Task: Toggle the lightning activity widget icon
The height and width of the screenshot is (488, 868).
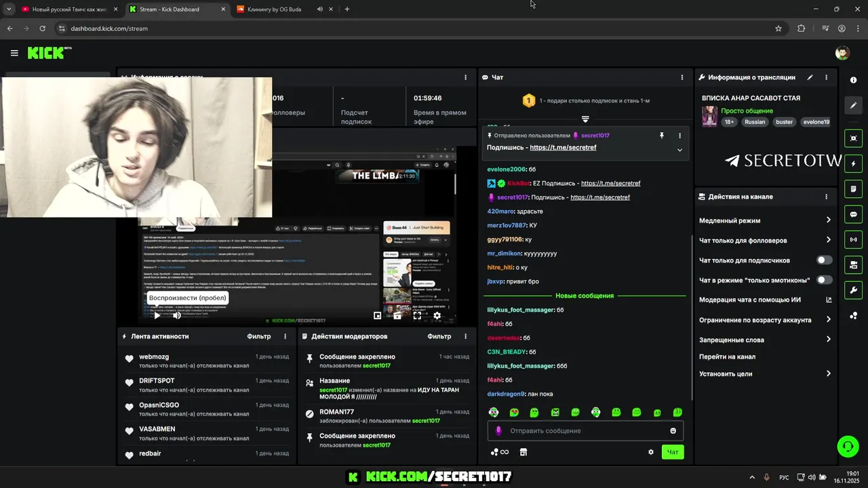Action: (x=853, y=164)
